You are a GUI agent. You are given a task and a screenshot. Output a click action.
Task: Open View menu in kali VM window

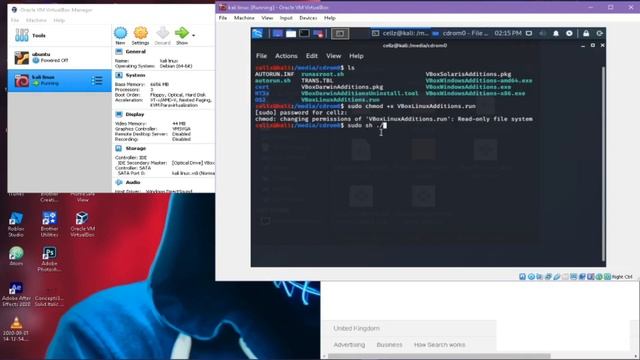[267, 18]
